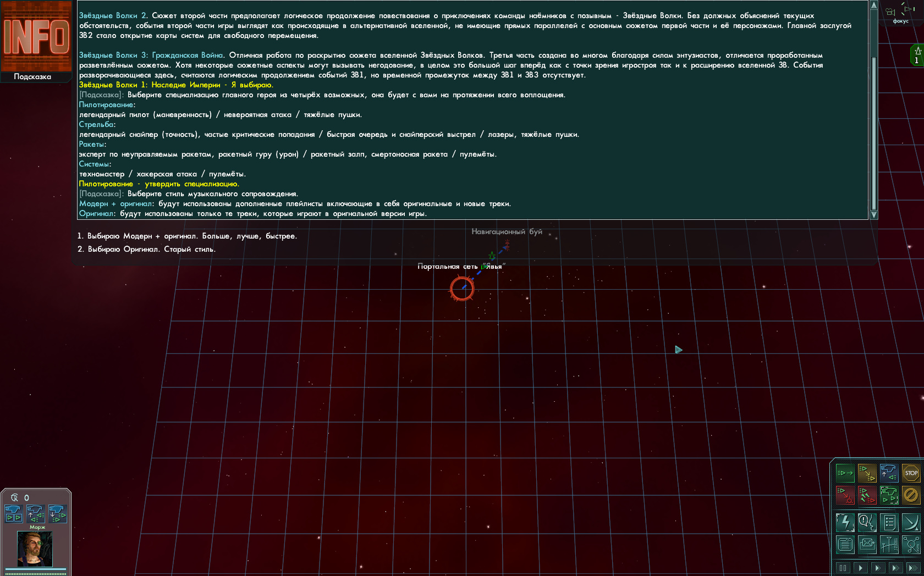924x576 pixels.
Task: Click the 'Системы:' heading in the log
Action: pos(95,164)
